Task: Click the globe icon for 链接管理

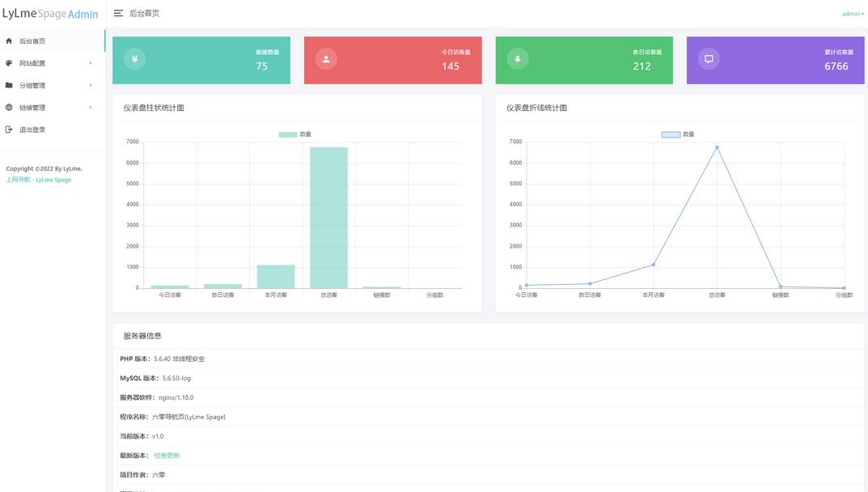Action: tap(9, 108)
